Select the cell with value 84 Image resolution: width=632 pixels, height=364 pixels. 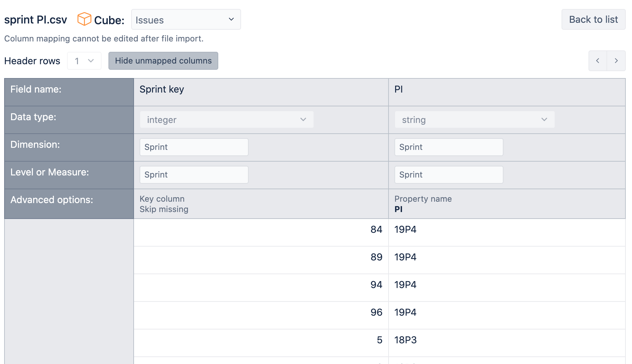pos(261,232)
